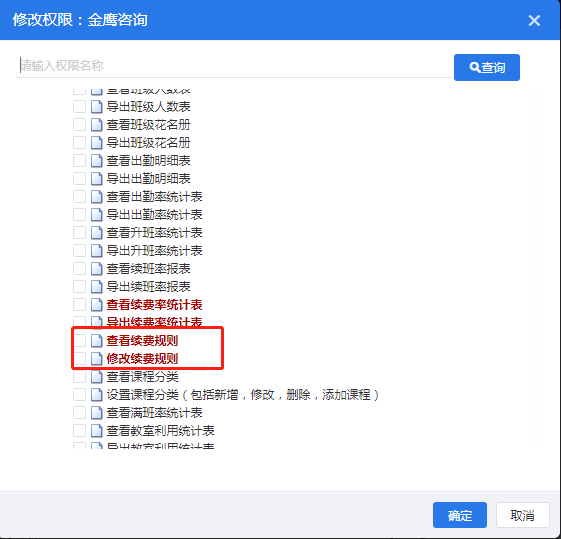Confirm changes with the 确定 button
Screen dimensions: 561x539
pos(460,515)
